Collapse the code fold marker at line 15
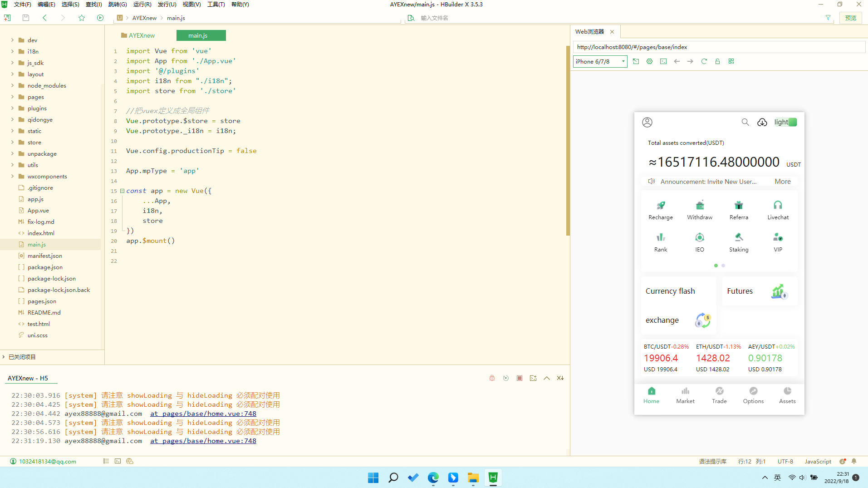This screenshot has width=868, height=488. 122,191
